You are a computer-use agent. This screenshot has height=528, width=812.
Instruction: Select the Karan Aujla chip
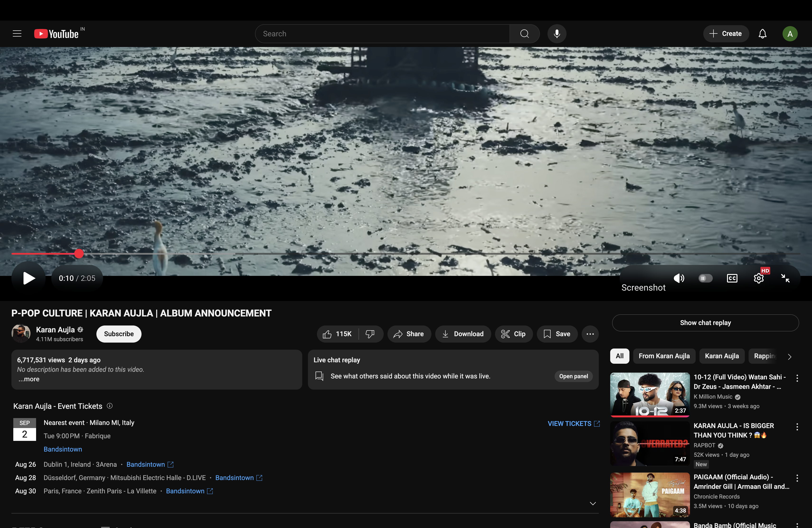[x=722, y=356]
